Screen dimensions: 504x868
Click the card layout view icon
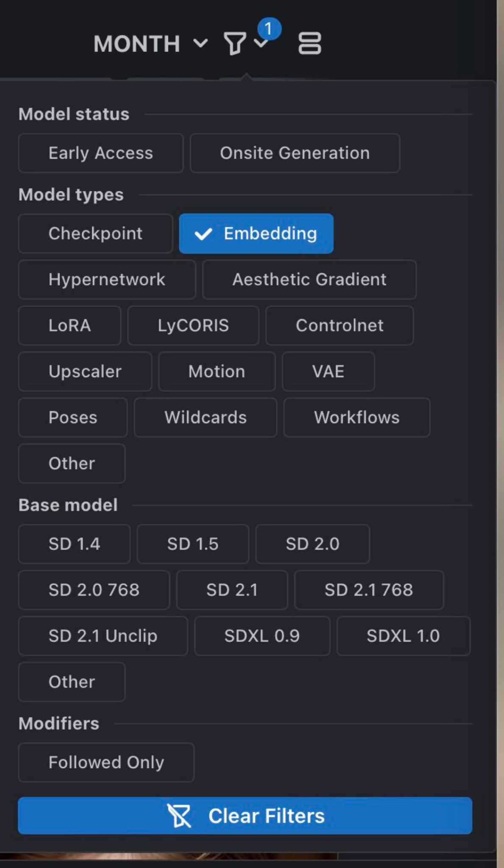coord(310,42)
